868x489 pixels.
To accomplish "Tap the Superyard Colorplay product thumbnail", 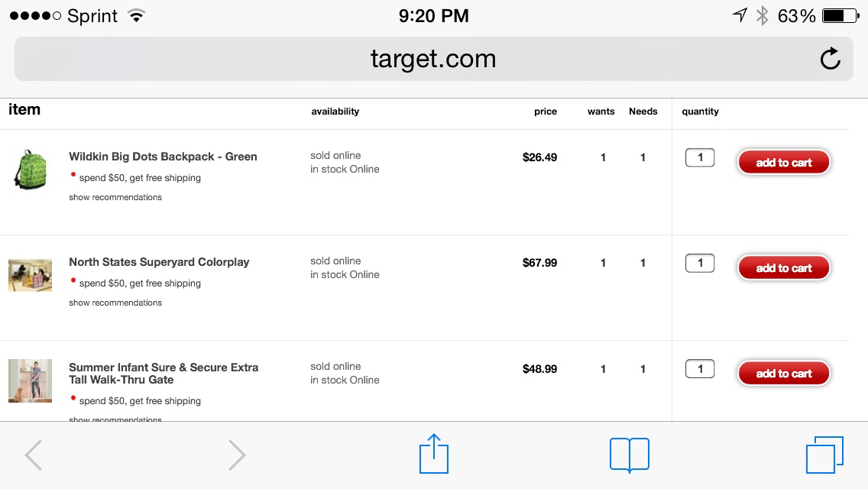I will tap(31, 275).
